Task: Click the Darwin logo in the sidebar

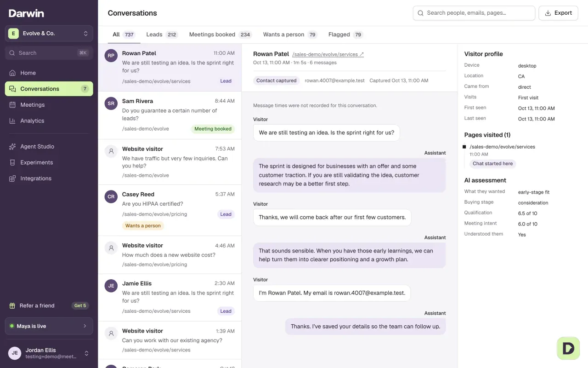Action: click(26, 13)
